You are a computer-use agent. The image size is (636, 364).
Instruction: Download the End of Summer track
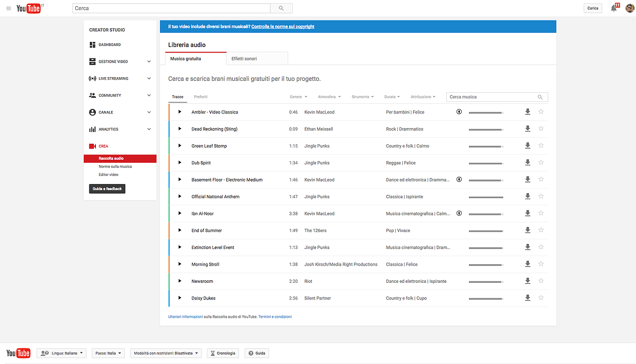527,230
